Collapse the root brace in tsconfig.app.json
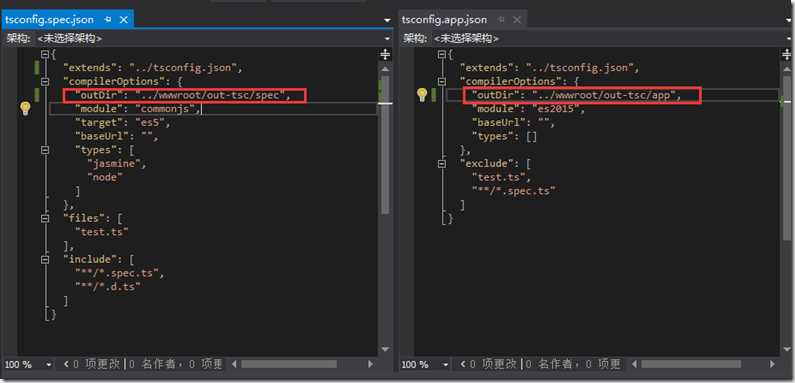This screenshot has width=795, height=383. point(442,53)
